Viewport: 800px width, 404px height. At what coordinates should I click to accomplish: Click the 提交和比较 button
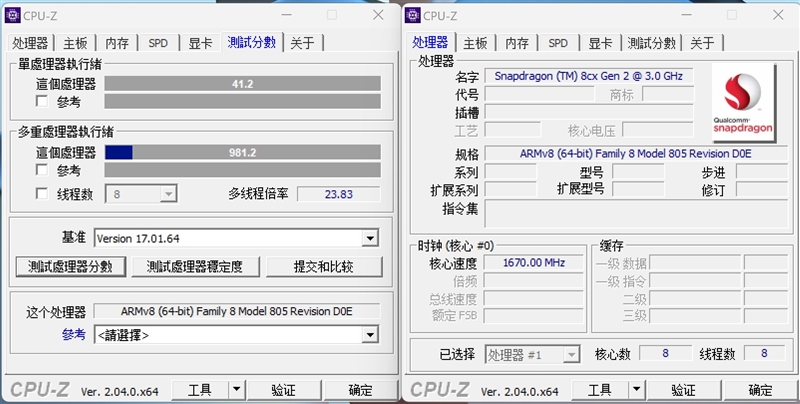click(324, 266)
